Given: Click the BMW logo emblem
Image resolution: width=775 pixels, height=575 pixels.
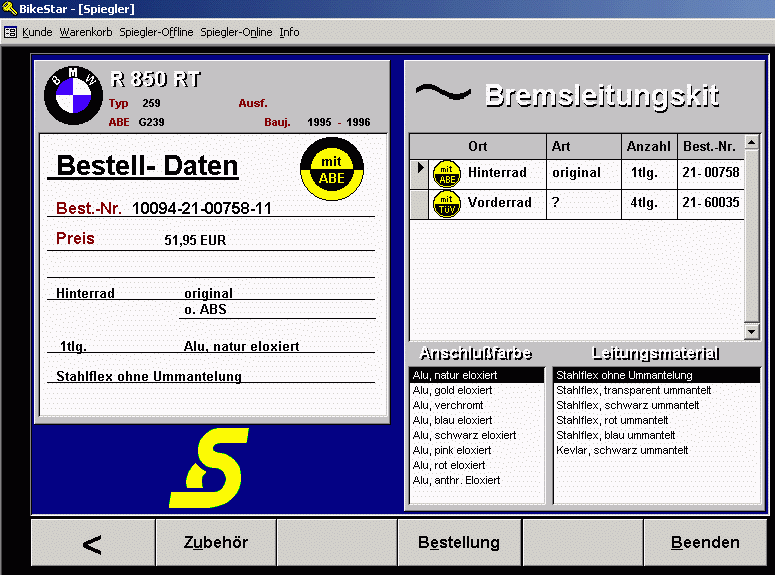Looking at the screenshot, I should (74, 95).
